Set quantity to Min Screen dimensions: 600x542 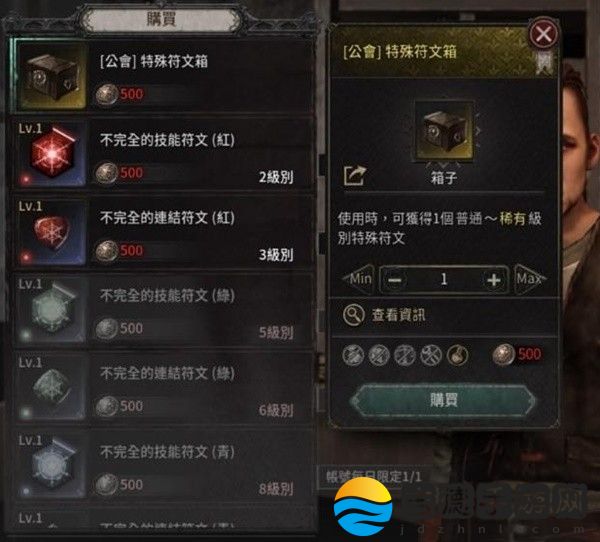[x=359, y=279]
